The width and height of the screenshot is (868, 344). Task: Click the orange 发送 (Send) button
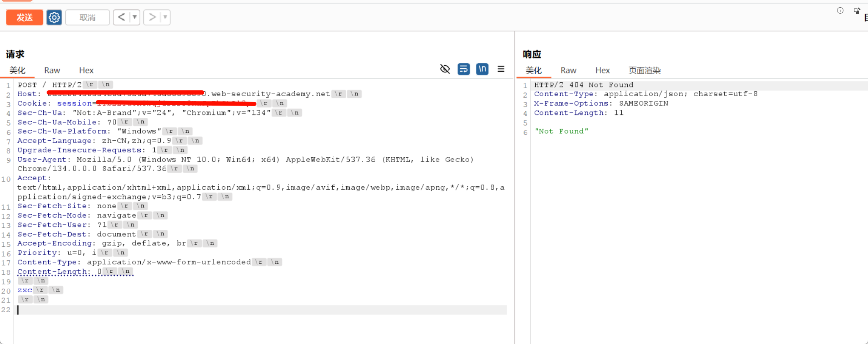click(25, 17)
